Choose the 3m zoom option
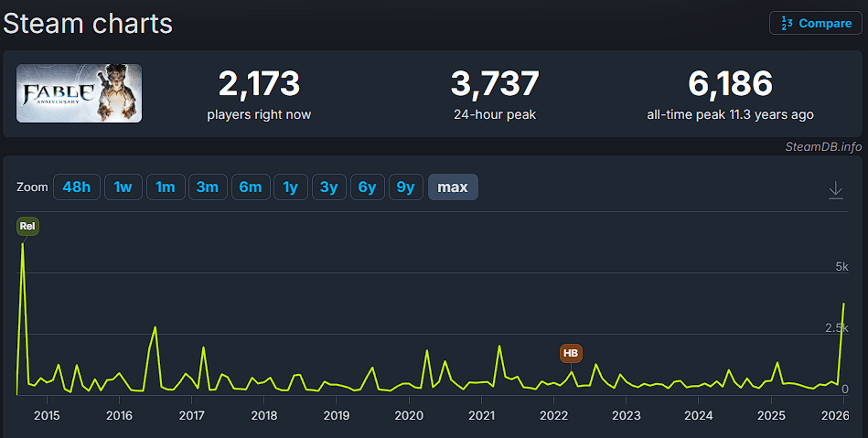 [x=207, y=187]
